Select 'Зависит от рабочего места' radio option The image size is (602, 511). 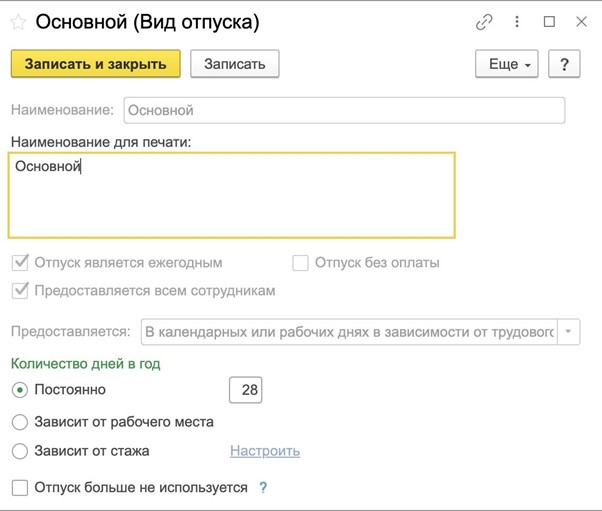(19, 422)
